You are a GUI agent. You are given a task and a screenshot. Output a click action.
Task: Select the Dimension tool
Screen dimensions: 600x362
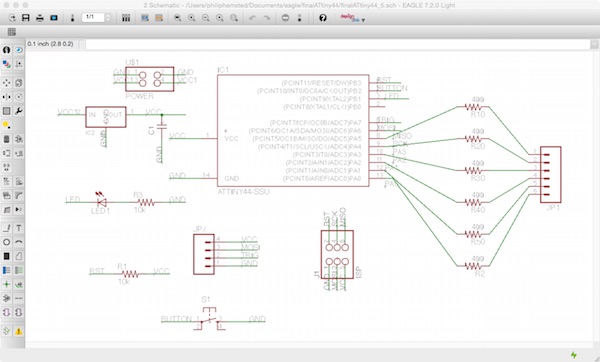point(19,298)
